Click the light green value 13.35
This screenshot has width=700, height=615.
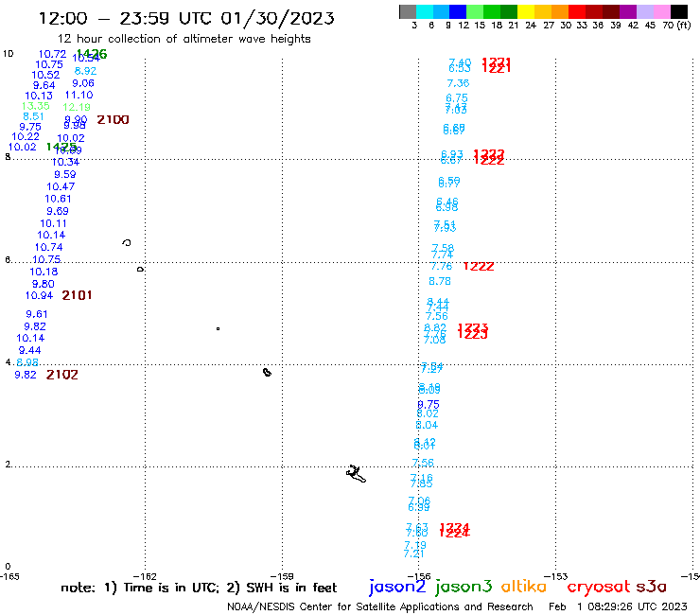pyautogui.click(x=36, y=106)
